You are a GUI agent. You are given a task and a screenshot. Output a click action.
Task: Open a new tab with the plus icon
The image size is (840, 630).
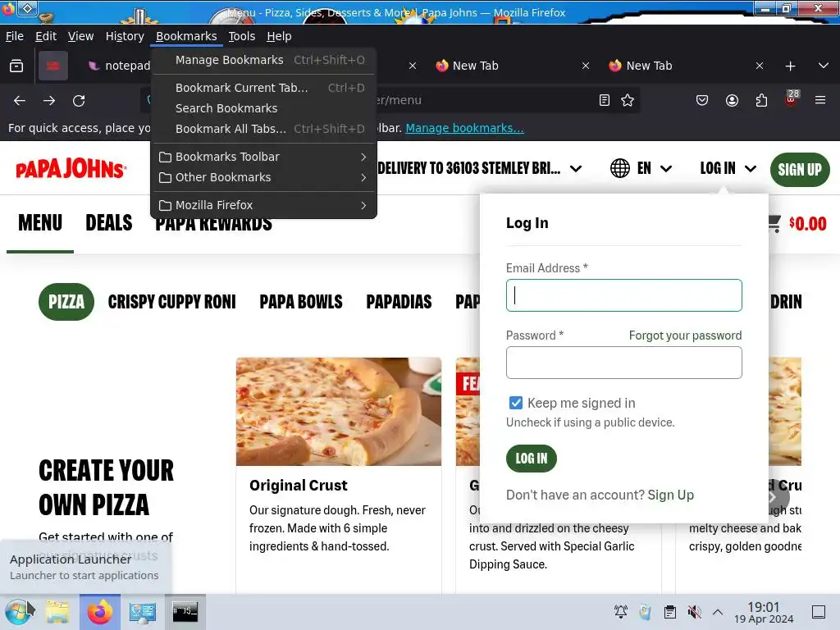pyautogui.click(x=790, y=66)
